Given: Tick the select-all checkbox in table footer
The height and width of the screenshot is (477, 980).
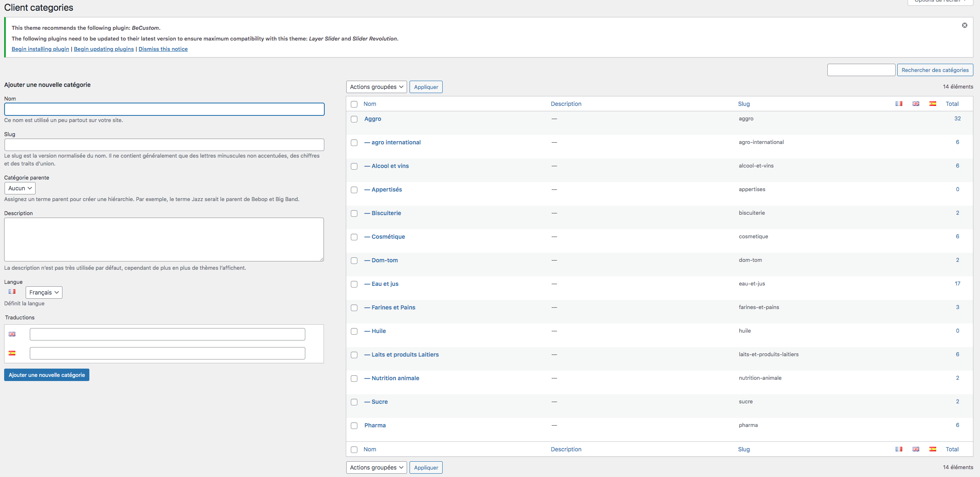Looking at the screenshot, I should [354, 450].
